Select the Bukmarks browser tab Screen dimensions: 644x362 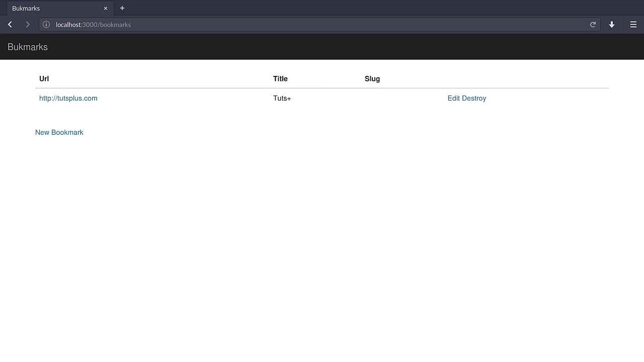coord(60,8)
